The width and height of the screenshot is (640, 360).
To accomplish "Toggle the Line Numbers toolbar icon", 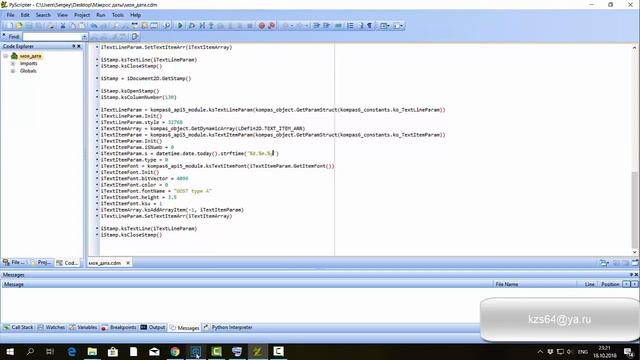I will pyautogui.click(x=350, y=26).
